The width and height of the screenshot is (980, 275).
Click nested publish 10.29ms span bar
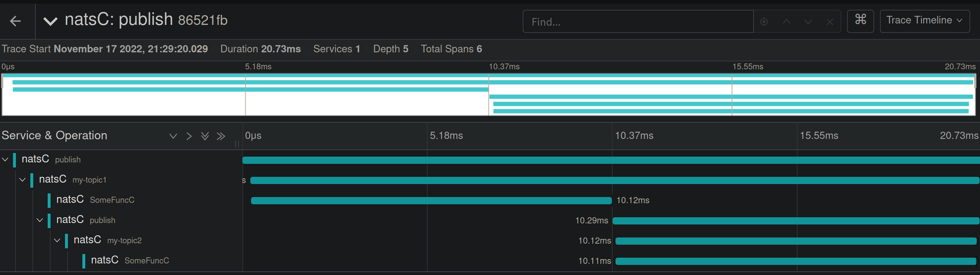[x=796, y=221]
